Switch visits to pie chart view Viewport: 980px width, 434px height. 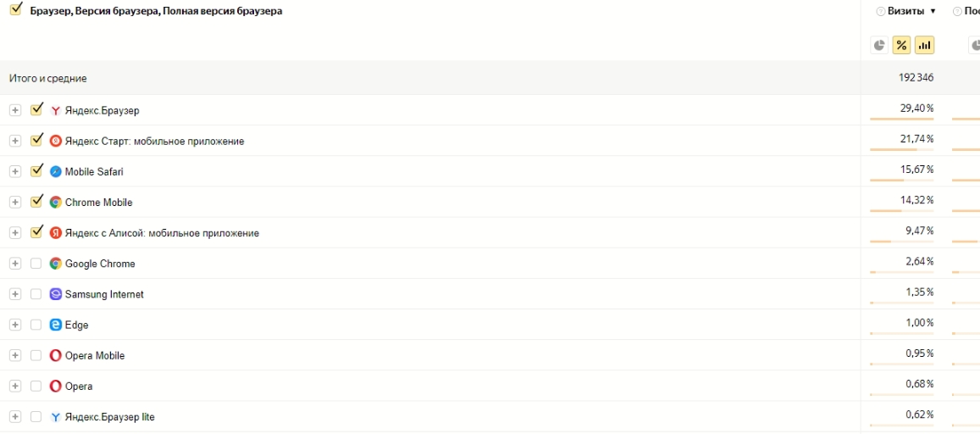tap(879, 45)
